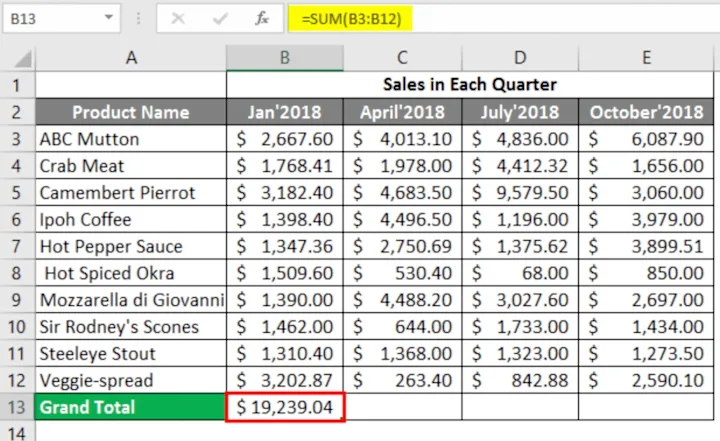
Task: Select the cell with 644.00
Action: [402, 327]
